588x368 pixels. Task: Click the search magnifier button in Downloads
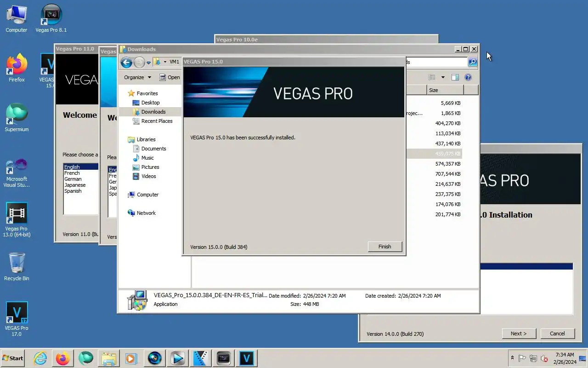[x=473, y=62]
